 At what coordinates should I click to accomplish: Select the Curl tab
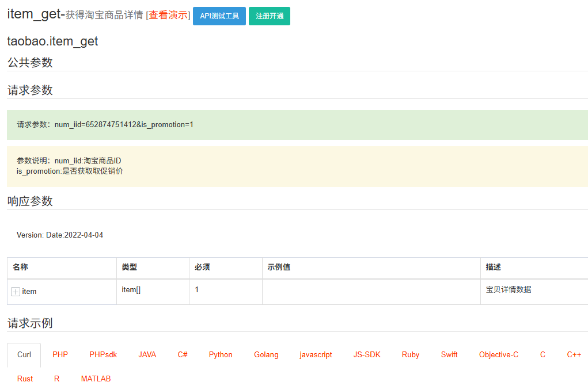(24, 354)
